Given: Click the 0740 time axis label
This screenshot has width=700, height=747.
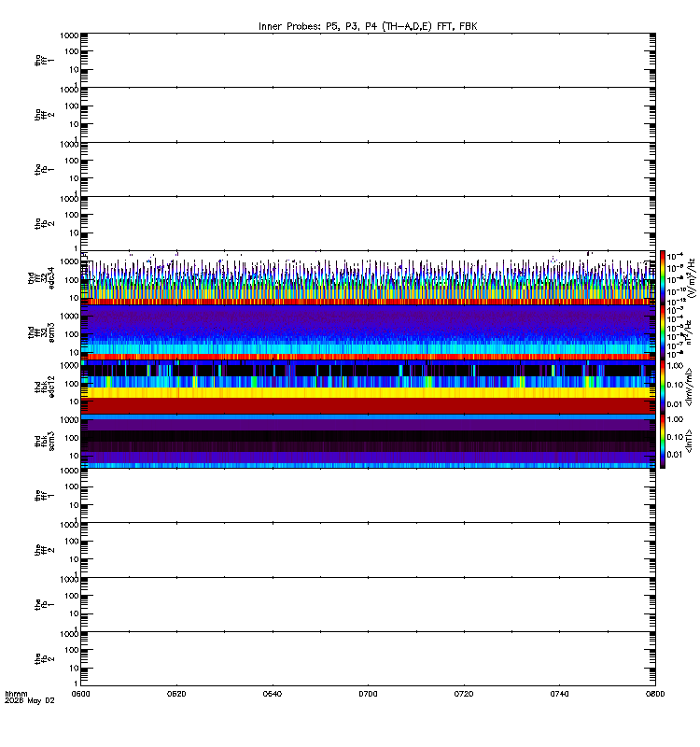Looking at the screenshot, I should point(559,694).
